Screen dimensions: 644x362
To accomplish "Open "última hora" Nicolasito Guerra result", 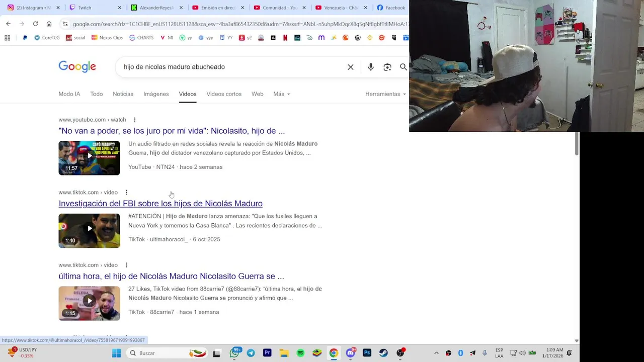I will pos(171,276).
